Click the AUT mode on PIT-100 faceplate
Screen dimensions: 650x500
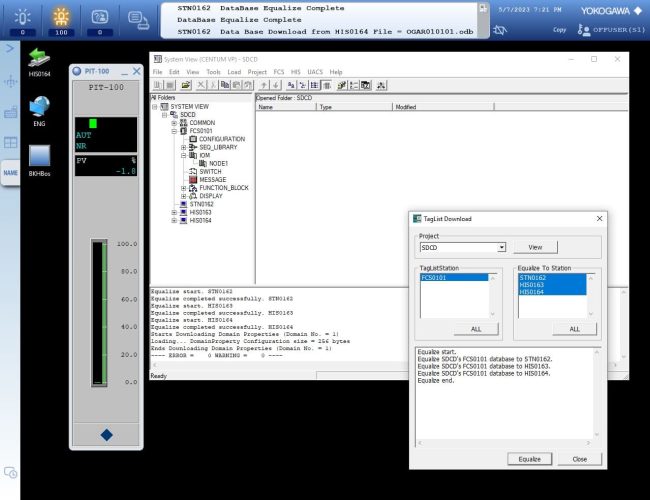(83, 135)
